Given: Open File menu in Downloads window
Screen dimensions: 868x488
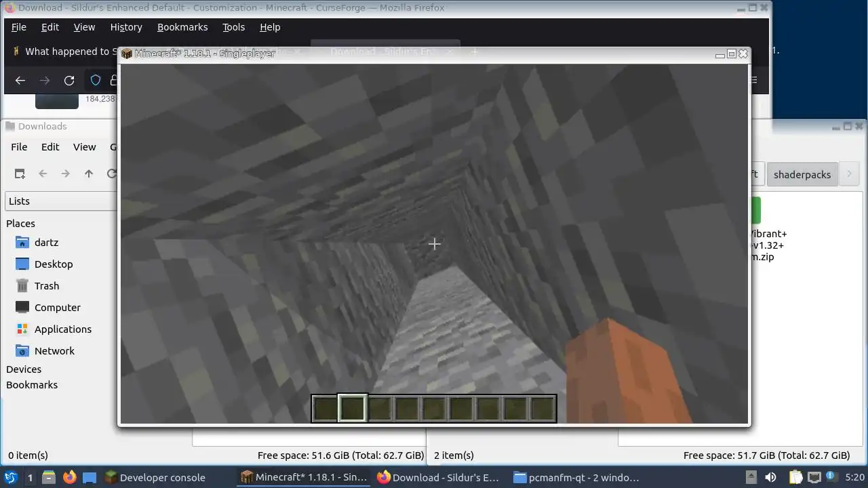Looking at the screenshot, I should [x=19, y=147].
